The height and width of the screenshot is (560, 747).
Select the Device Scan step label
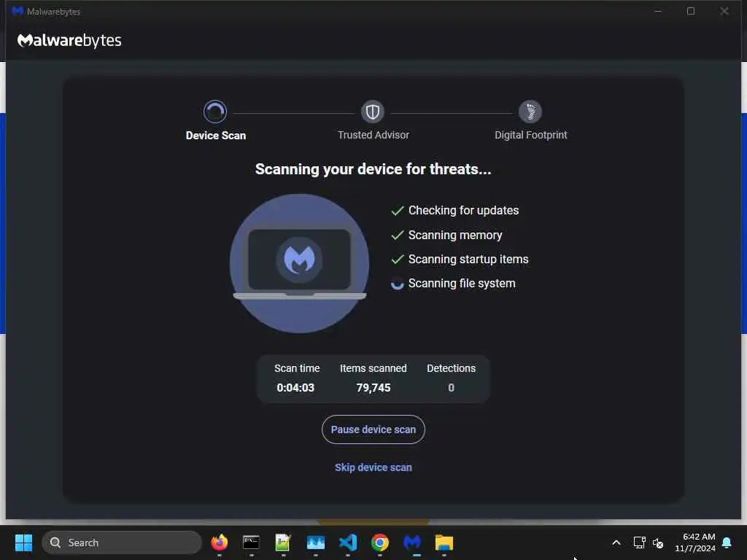pos(216,136)
